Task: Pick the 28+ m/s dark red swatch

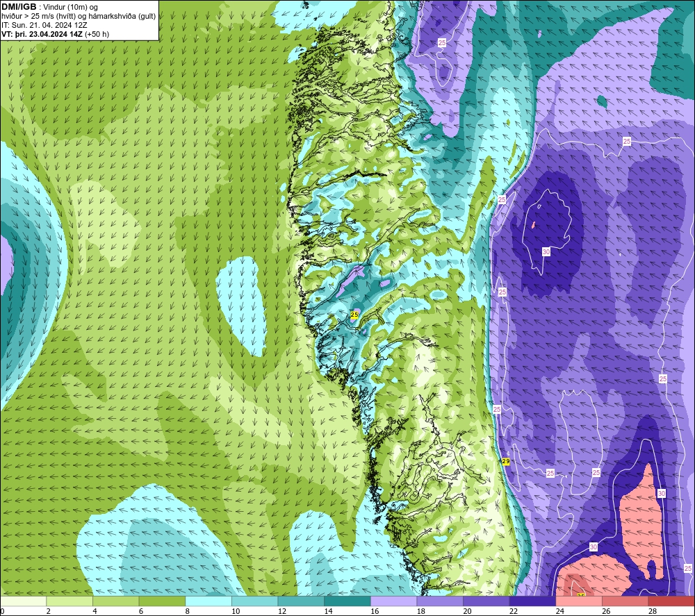Action: click(671, 601)
